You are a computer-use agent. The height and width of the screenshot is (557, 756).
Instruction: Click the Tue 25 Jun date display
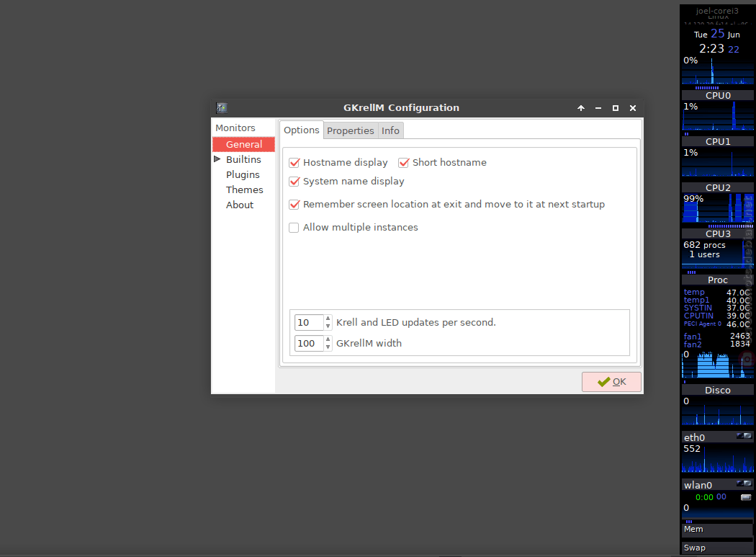[717, 34]
